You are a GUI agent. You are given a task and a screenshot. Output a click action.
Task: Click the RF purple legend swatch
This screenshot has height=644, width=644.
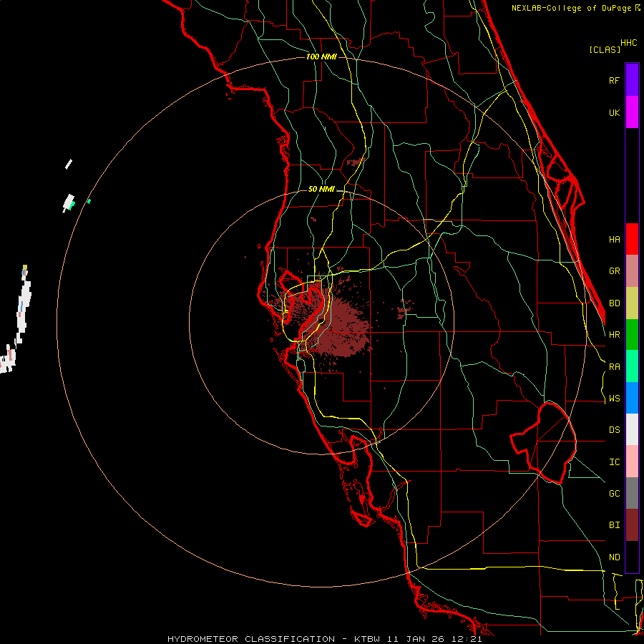(x=632, y=80)
